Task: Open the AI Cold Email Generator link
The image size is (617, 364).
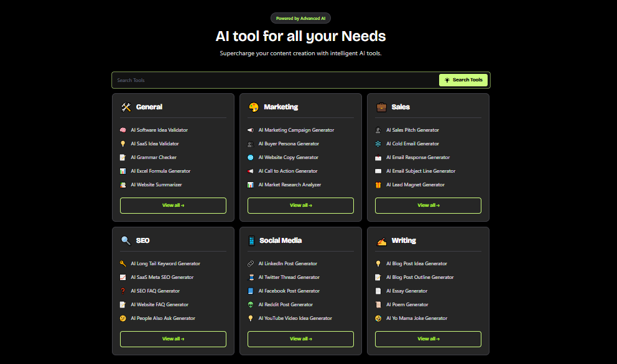Action: 412,144
